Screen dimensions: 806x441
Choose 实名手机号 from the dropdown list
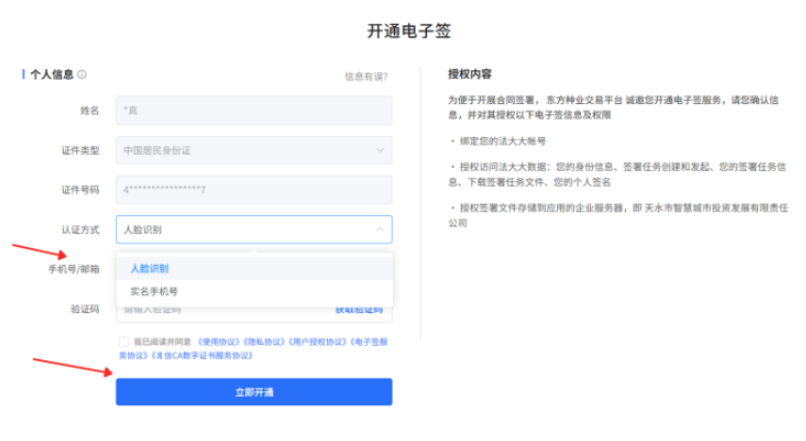click(154, 292)
